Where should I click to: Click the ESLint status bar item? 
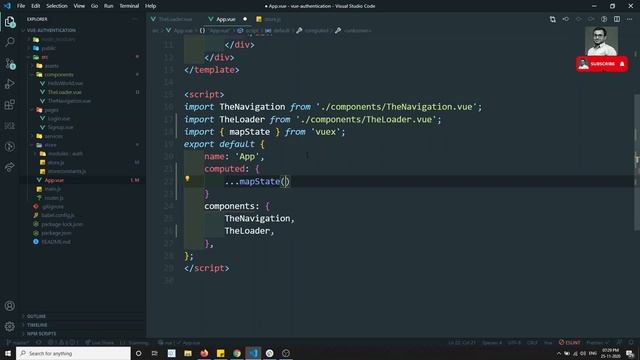pos(570,342)
